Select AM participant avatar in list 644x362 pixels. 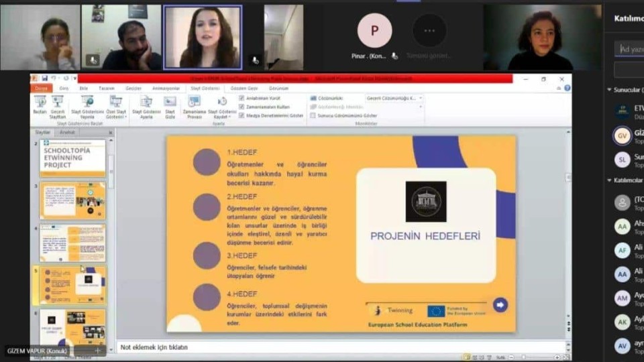622,298
